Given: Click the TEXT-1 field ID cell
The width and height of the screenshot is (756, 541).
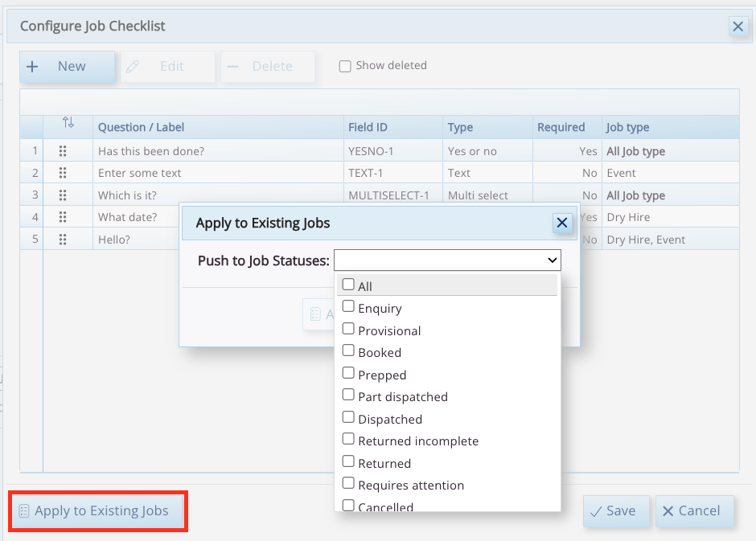Looking at the screenshot, I should (x=393, y=173).
